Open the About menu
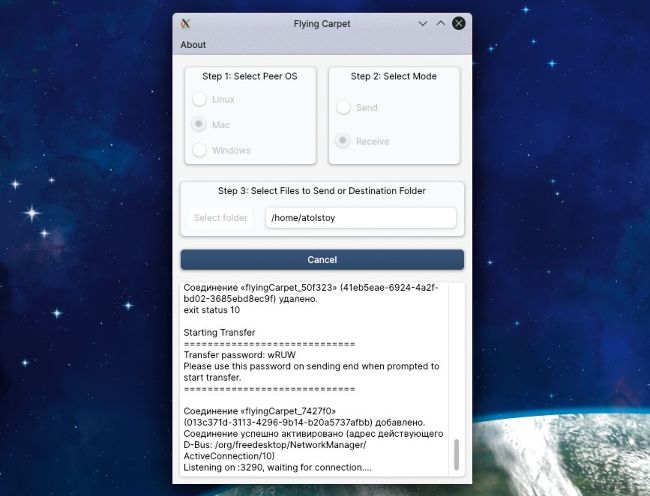 coord(193,45)
